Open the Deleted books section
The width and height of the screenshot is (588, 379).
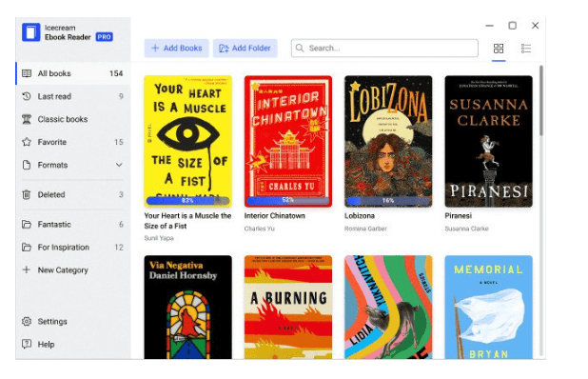click(x=73, y=194)
